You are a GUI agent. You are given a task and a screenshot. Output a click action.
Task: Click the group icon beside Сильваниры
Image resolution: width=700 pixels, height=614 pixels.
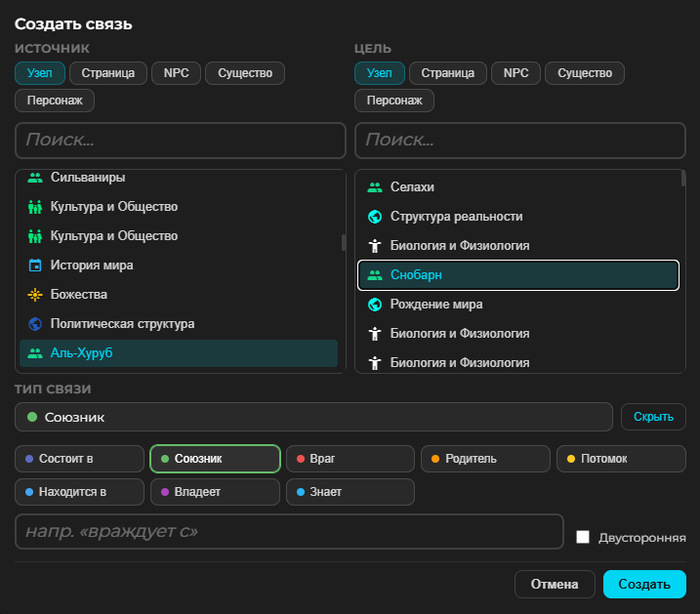click(35, 178)
